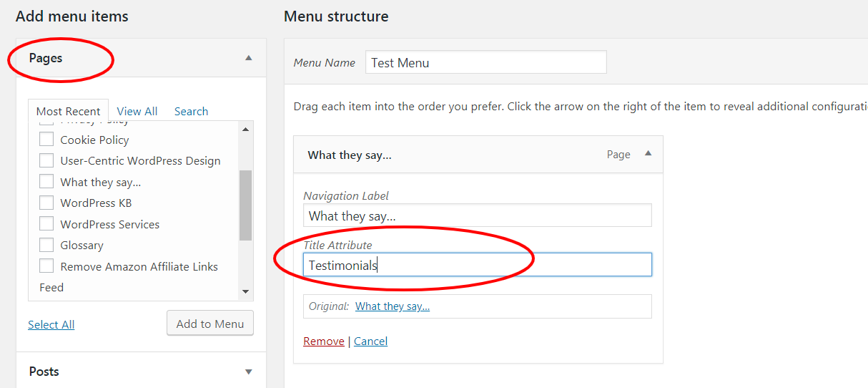The height and width of the screenshot is (388, 868).
Task: Expand the Posts panel arrow
Action: (248, 372)
